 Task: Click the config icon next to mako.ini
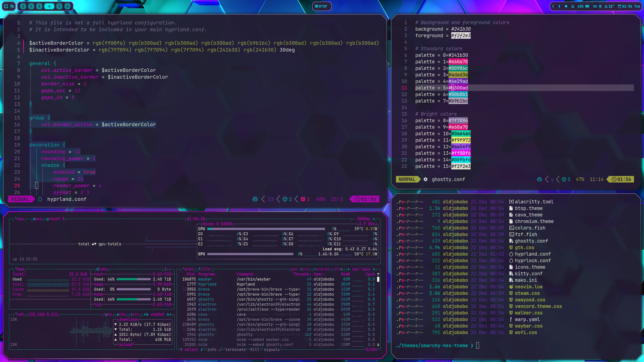[x=511, y=280]
